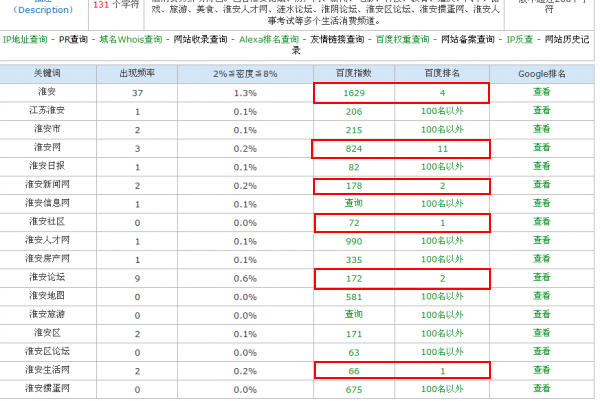Click 查看 Google rank for 淮安
The width and height of the screenshot is (600, 401).
(x=541, y=92)
